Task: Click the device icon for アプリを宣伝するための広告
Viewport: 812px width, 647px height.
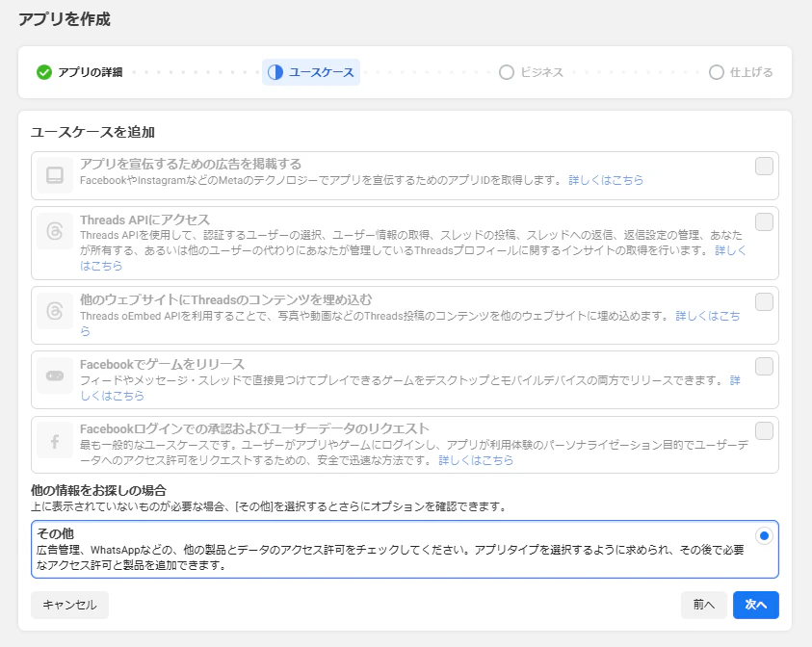Action: click(x=55, y=175)
